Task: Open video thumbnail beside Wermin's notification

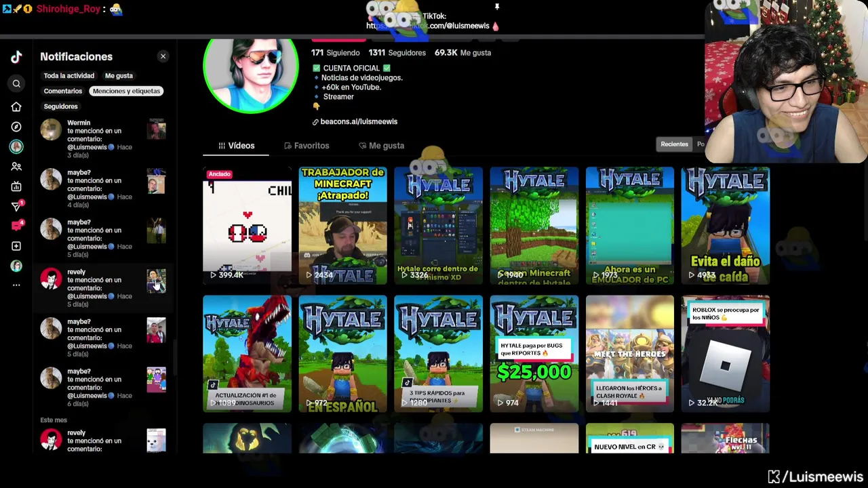Action: tap(156, 129)
